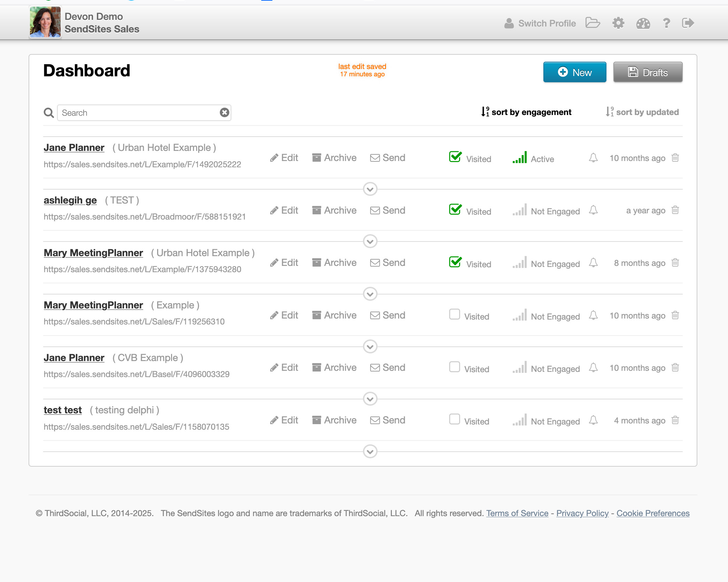Delete test test row with trash icon
Image resolution: width=728 pixels, height=582 pixels.
[x=675, y=420]
